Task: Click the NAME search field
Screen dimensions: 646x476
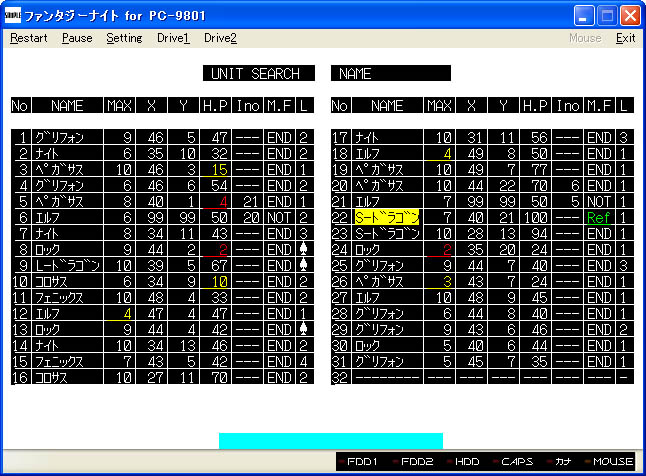Action: pyautogui.click(x=391, y=73)
